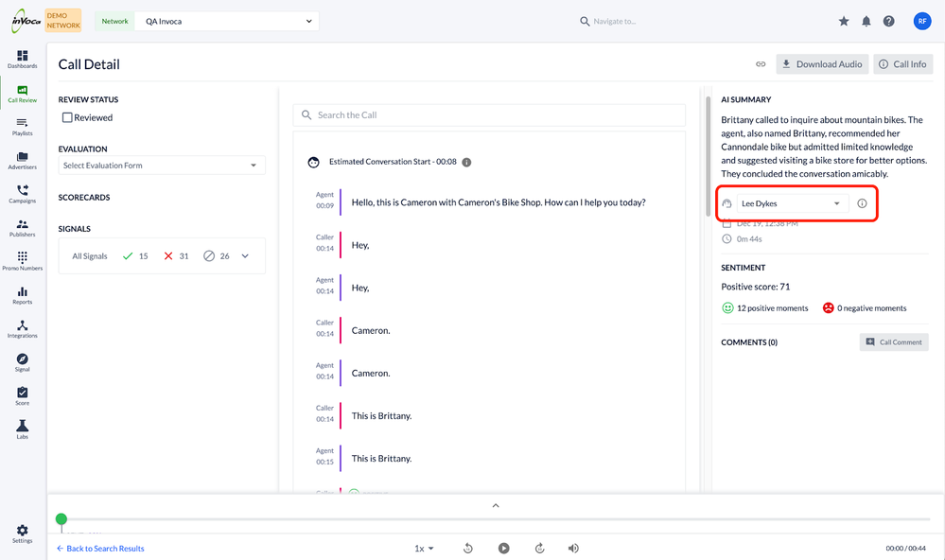Copy call link with chain icon
This screenshot has width=945, height=560.
coord(761,64)
